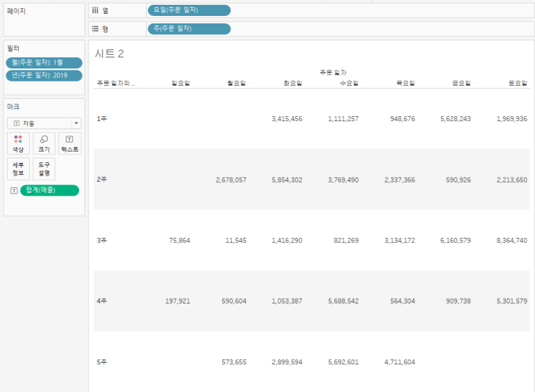This screenshot has width=535, height=392.
Task: Click the cell value 2,678,057
Action: (231, 180)
